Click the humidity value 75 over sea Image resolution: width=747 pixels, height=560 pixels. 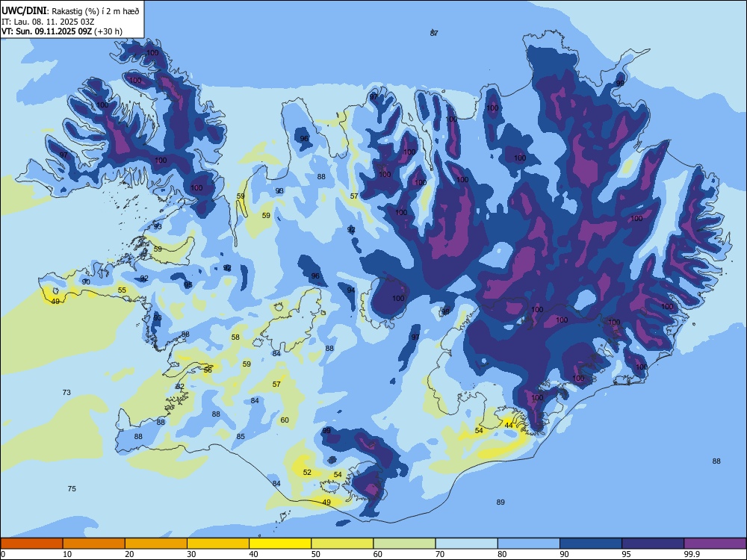click(72, 488)
